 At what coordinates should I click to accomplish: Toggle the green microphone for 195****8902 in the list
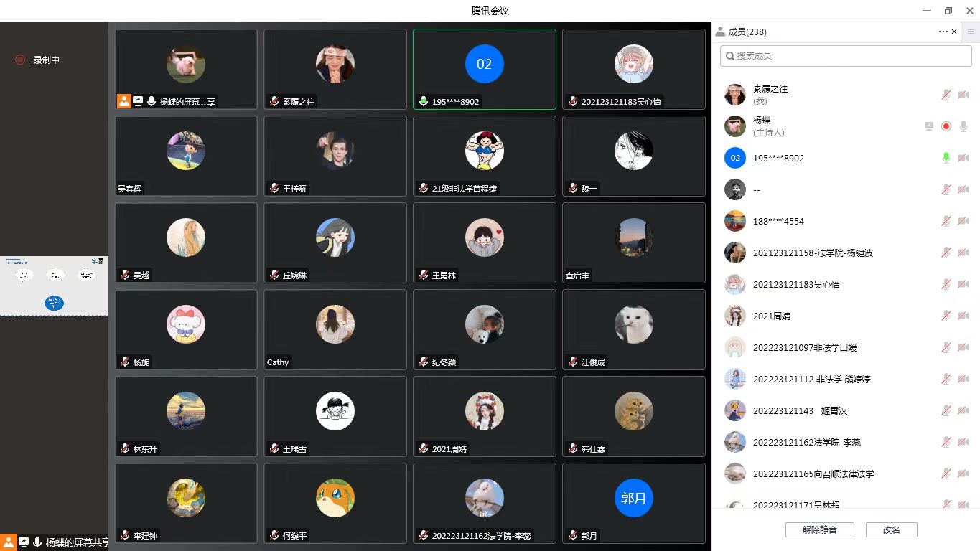(946, 158)
